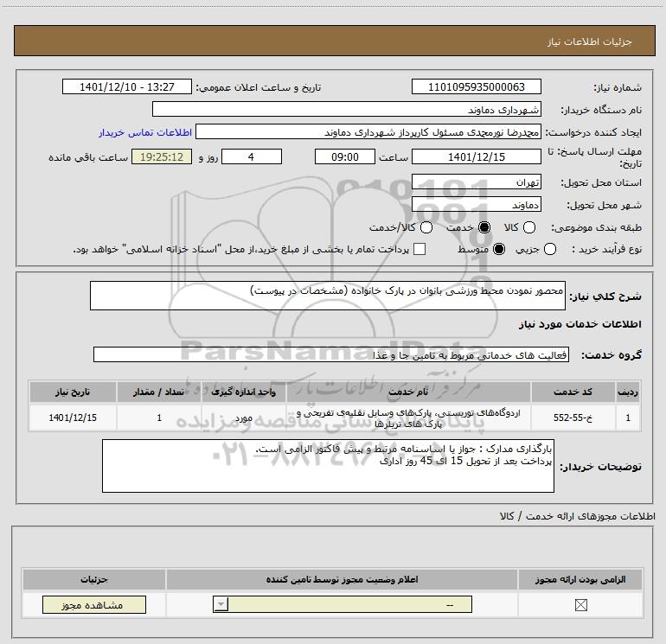
Task: Click the ردیف column header
Action: click(628, 392)
